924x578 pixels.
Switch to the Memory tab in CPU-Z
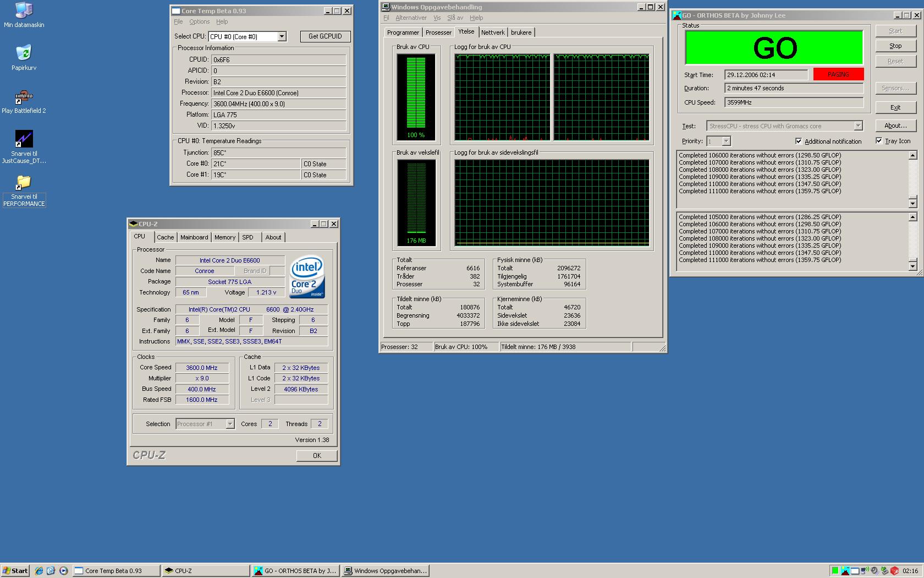[225, 237]
